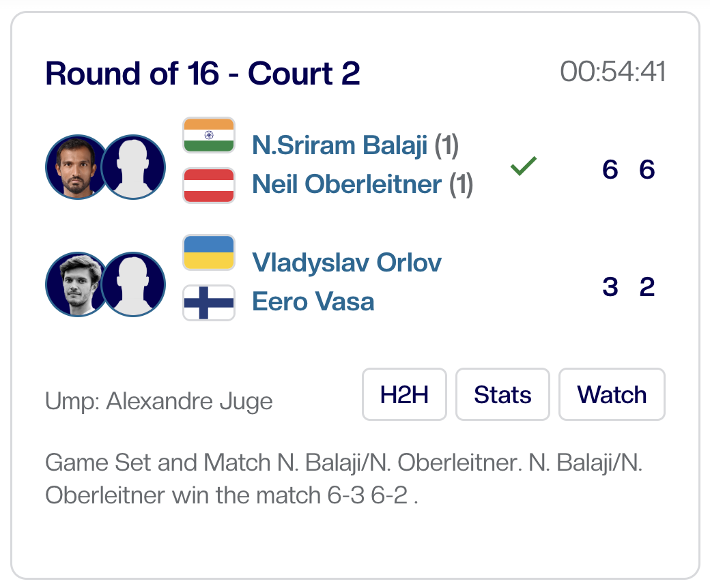Viewport: 710px width, 588px height.
Task: Click the green winner checkmark icon
Action: pyautogui.click(x=524, y=166)
